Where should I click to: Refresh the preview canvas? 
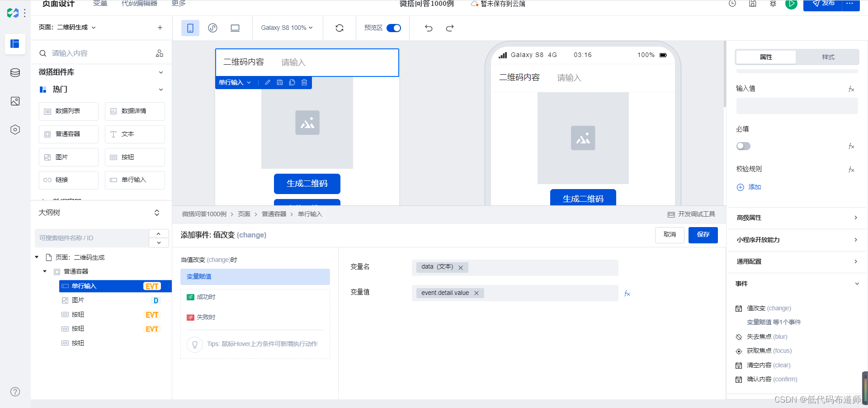[x=340, y=28]
